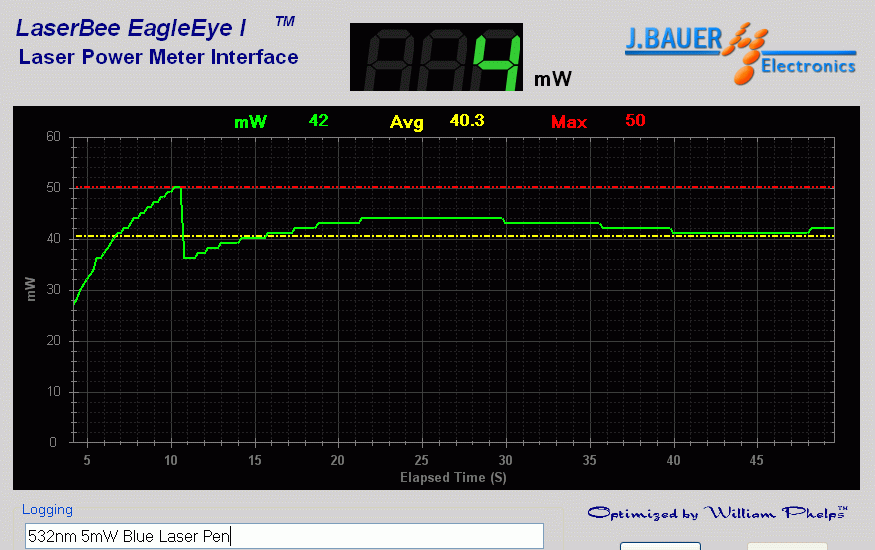Click the Avg value 40.3
Screen dimensions: 875x550
coord(467,120)
